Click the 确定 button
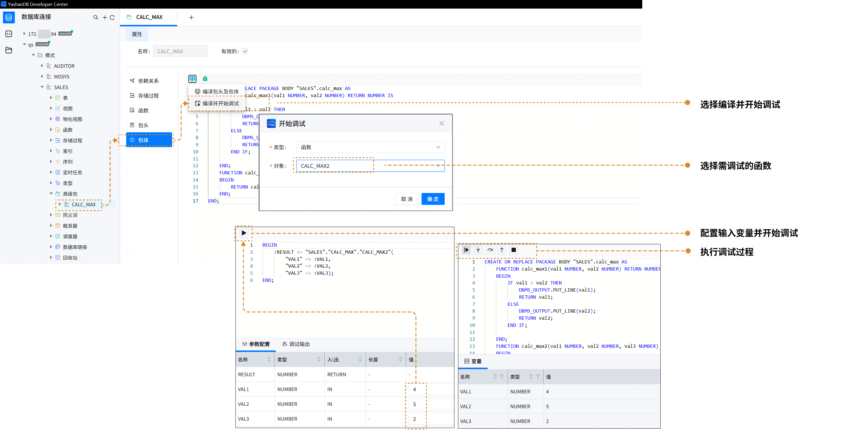The width and height of the screenshot is (868, 444). pos(433,199)
